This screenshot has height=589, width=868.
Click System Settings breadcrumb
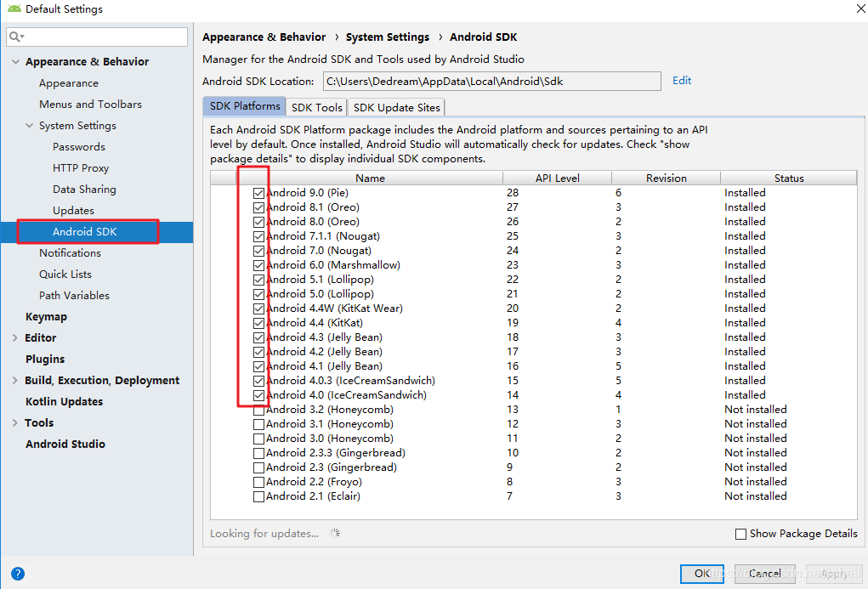388,37
